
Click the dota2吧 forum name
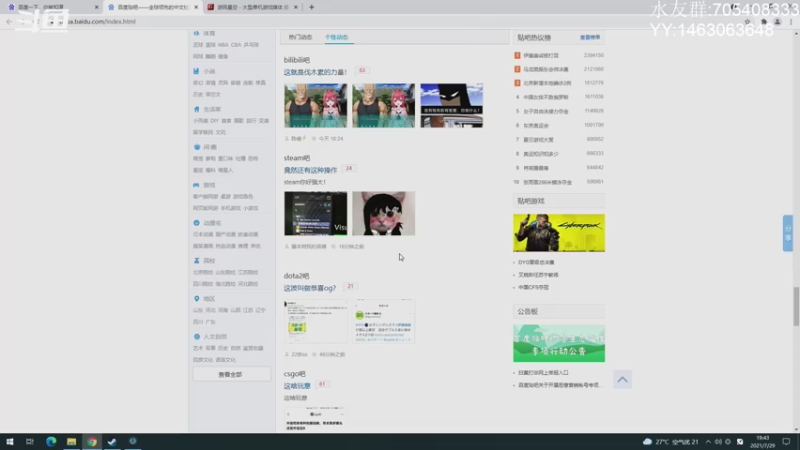(296, 276)
